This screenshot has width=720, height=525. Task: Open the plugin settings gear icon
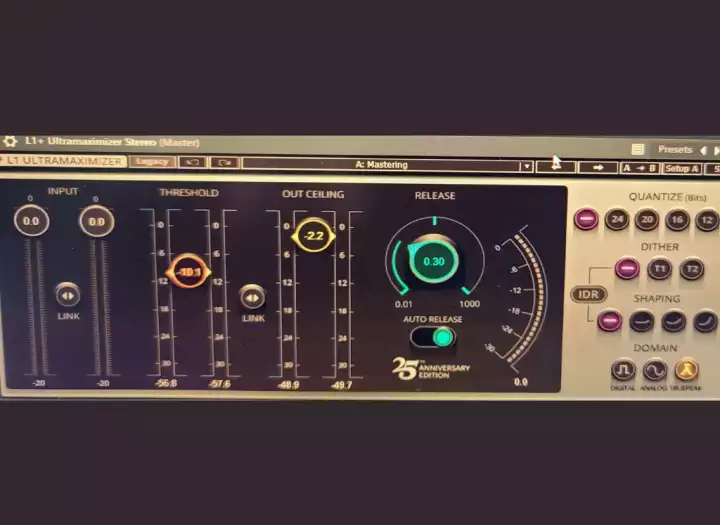point(10,141)
